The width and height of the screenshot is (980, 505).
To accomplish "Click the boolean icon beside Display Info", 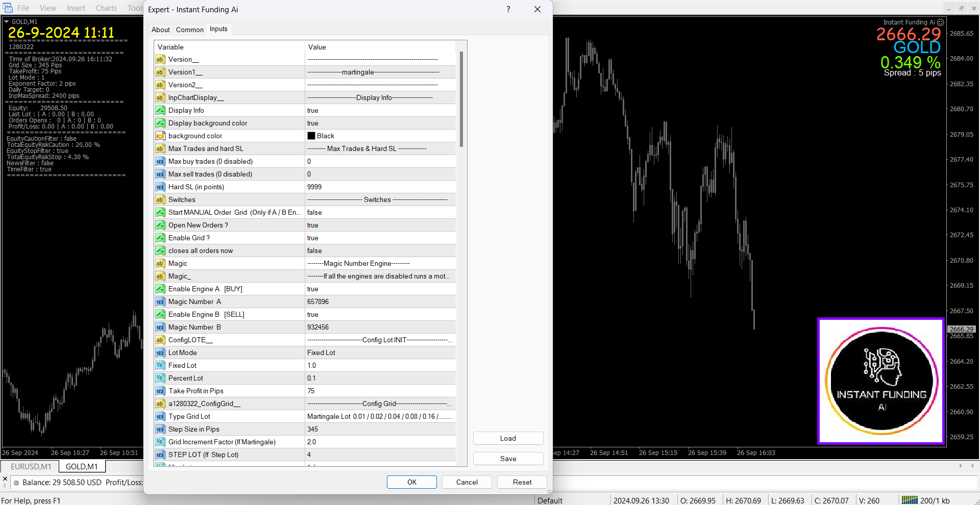I will click(160, 110).
